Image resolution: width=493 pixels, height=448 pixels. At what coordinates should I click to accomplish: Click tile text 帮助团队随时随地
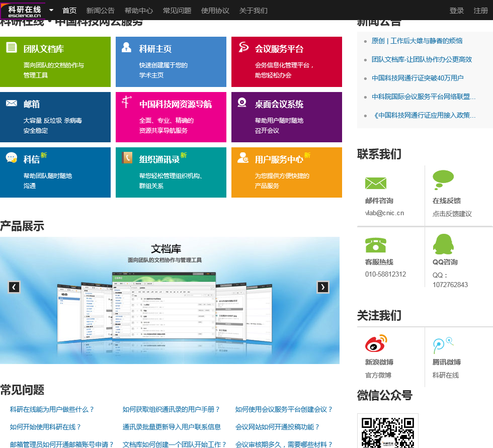[x=47, y=176]
